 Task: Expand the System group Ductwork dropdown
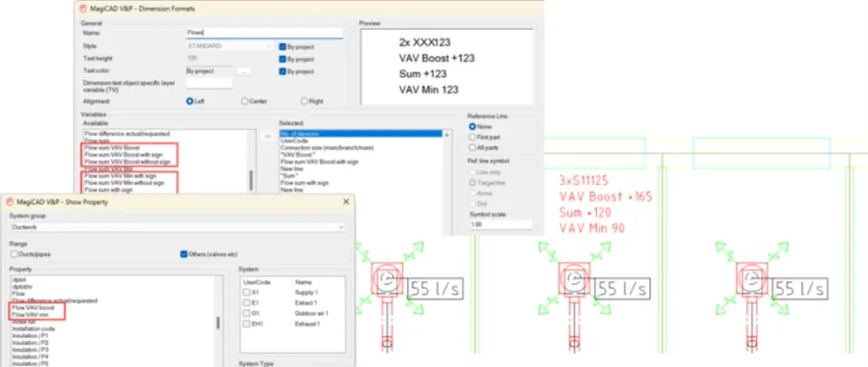[177, 227]
